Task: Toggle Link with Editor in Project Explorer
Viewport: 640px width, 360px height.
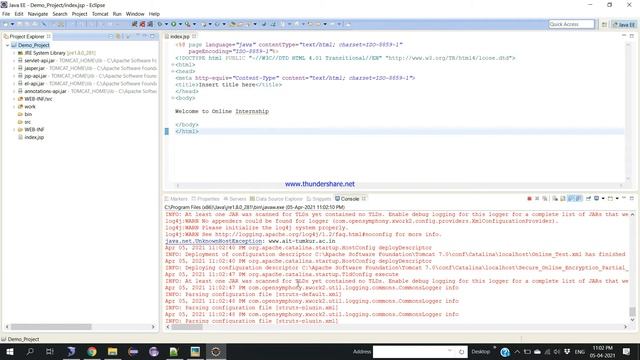Action: point(118,36)
